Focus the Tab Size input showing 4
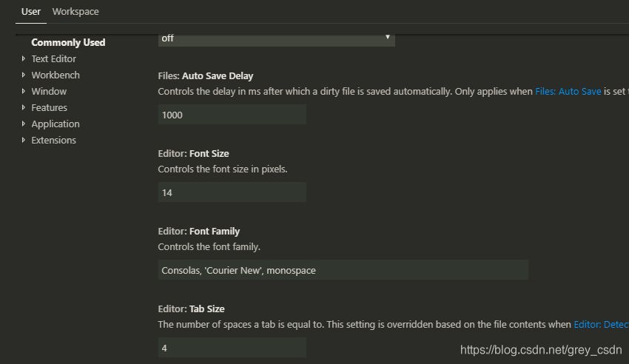629x364 pixels. (232, 347)
